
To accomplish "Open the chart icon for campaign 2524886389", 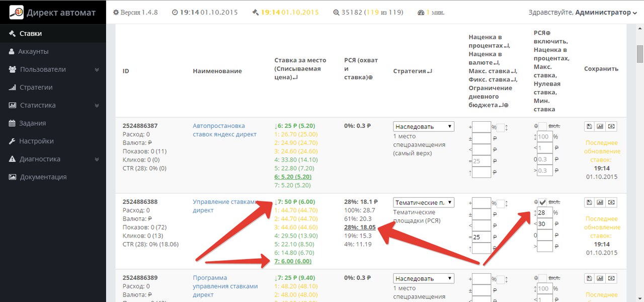I will point(600,278).
